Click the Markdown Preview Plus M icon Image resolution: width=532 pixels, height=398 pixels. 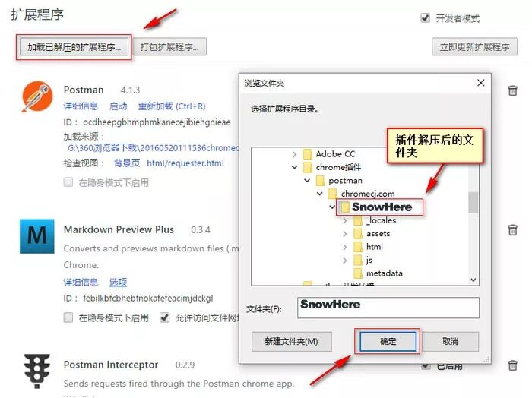[x=37, y=236]
